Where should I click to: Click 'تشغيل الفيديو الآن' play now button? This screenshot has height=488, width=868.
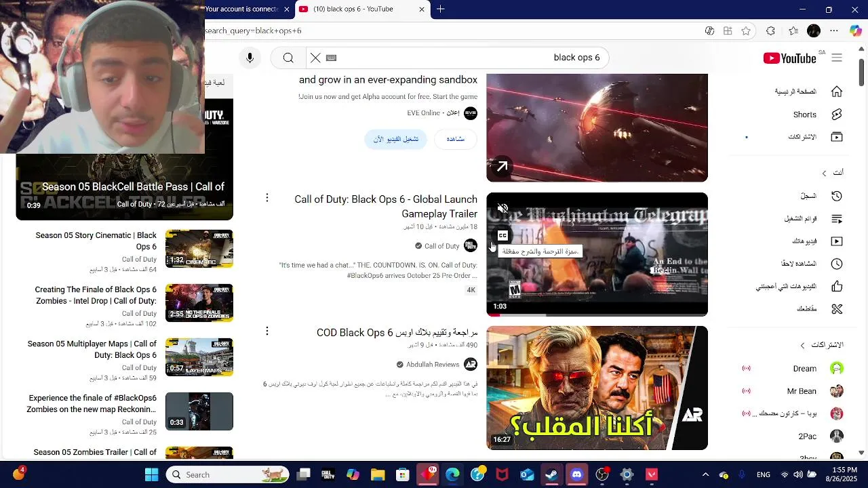pyautogui.click(x=396, y=139)
